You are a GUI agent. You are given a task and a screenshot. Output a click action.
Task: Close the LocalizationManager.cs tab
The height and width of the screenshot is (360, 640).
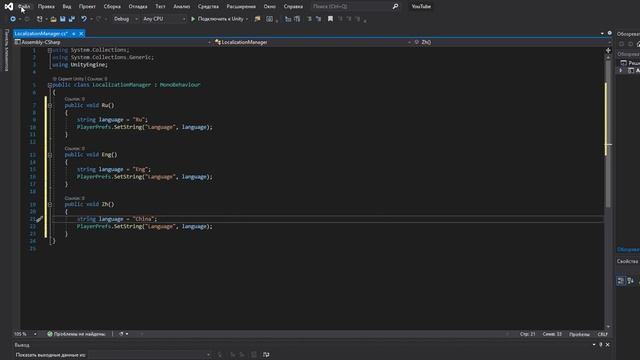tap(81, 33)
